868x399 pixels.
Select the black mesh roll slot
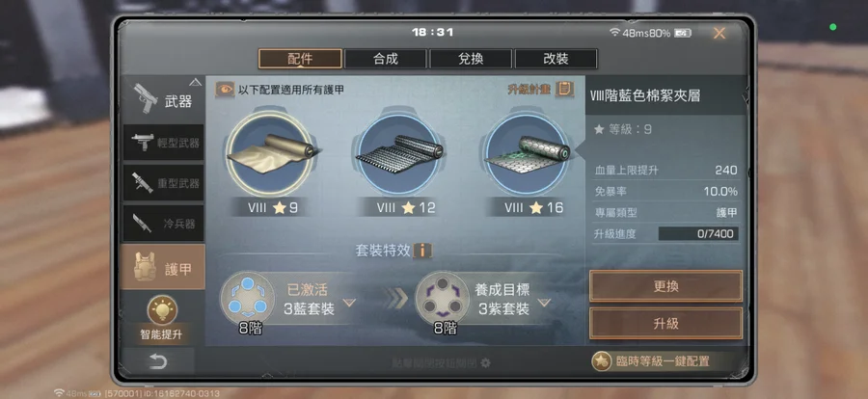[x=398, y=154]
